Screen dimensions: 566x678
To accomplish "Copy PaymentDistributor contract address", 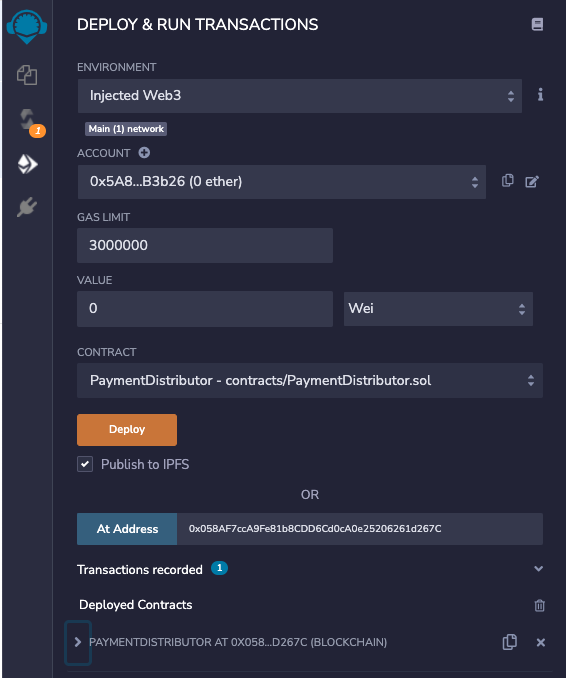I will point(509,642).
